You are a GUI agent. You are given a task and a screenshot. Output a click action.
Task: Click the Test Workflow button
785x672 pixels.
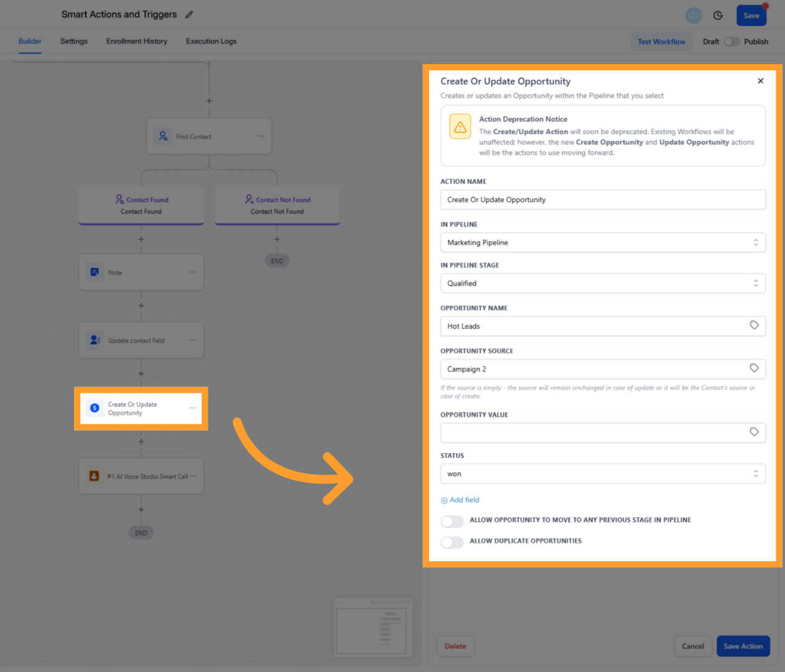point(661,42)
